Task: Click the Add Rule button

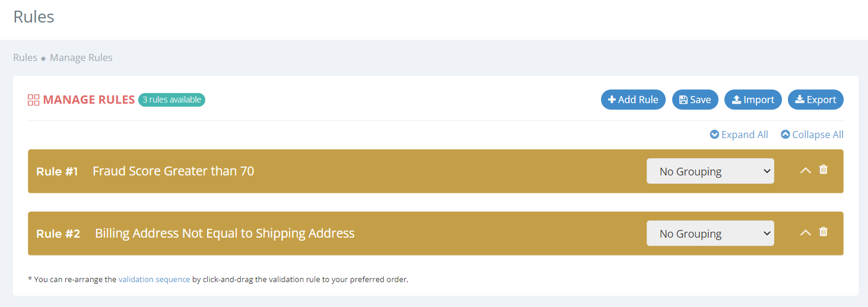Action: coord(633,100)
